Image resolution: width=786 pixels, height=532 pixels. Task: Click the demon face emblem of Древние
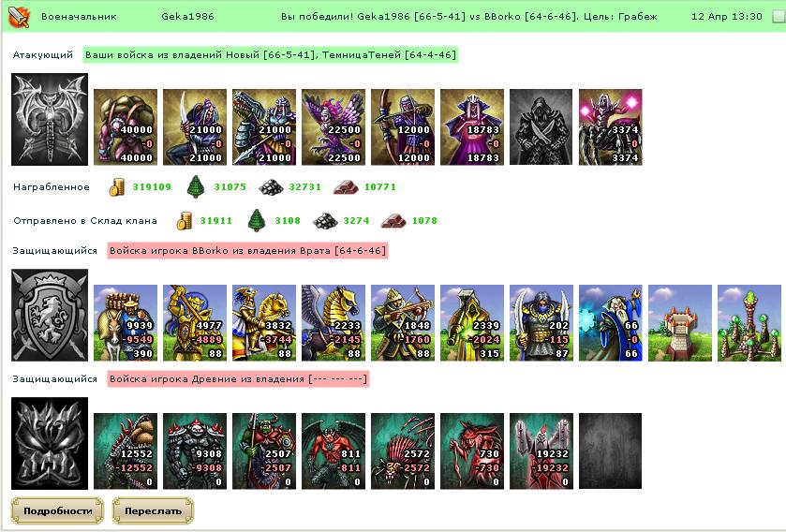(50, 443)
